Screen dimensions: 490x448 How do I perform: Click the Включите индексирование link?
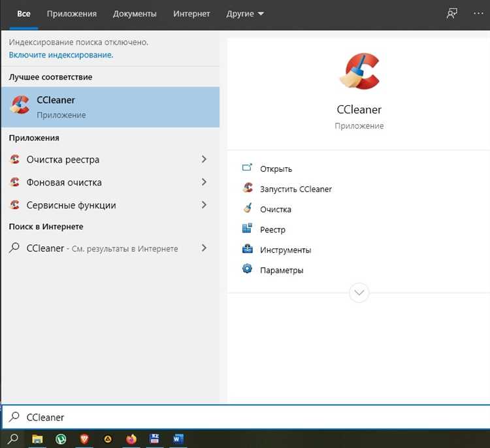(61, 55)
